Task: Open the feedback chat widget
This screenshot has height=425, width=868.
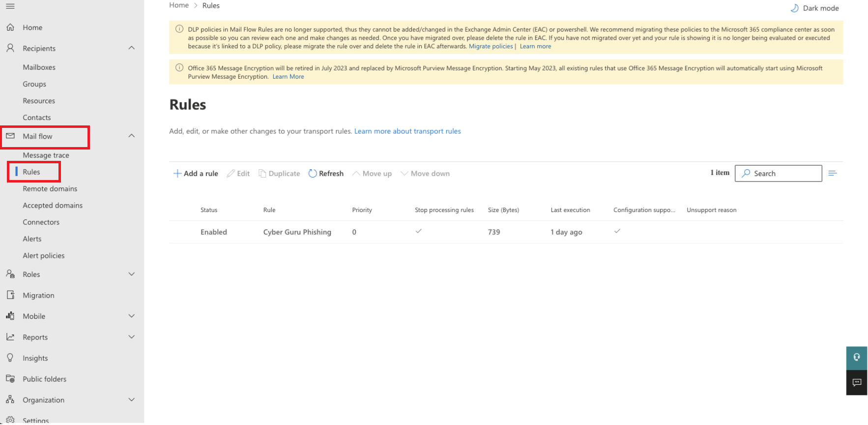Action: click(857, 383)
